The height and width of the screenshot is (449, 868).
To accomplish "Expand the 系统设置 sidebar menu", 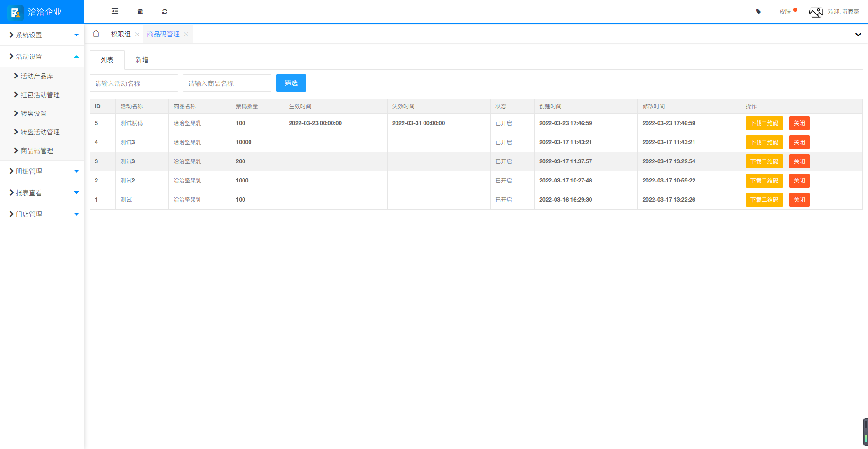I will coord(42,35).
